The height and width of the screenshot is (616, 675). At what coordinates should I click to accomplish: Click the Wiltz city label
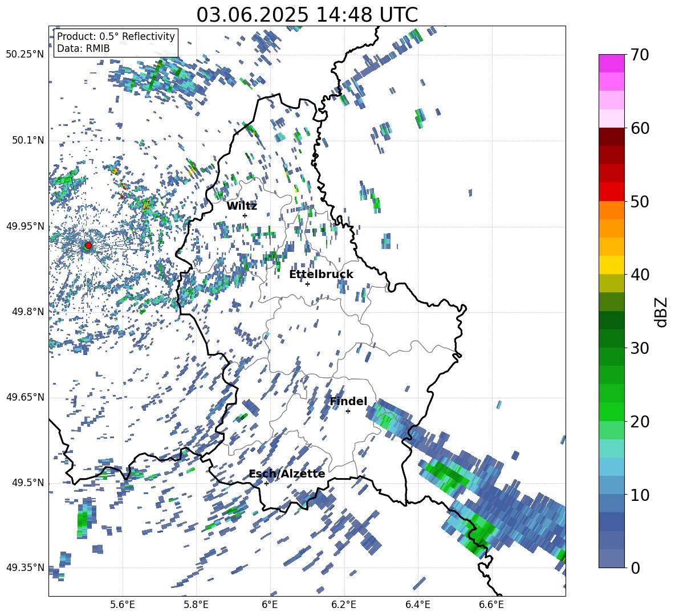(242, 206)
